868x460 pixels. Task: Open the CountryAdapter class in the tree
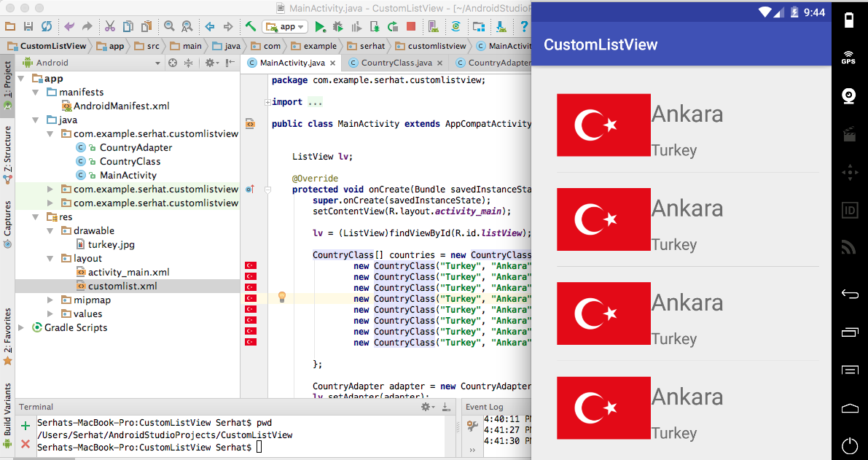click(x=136, y=147)
